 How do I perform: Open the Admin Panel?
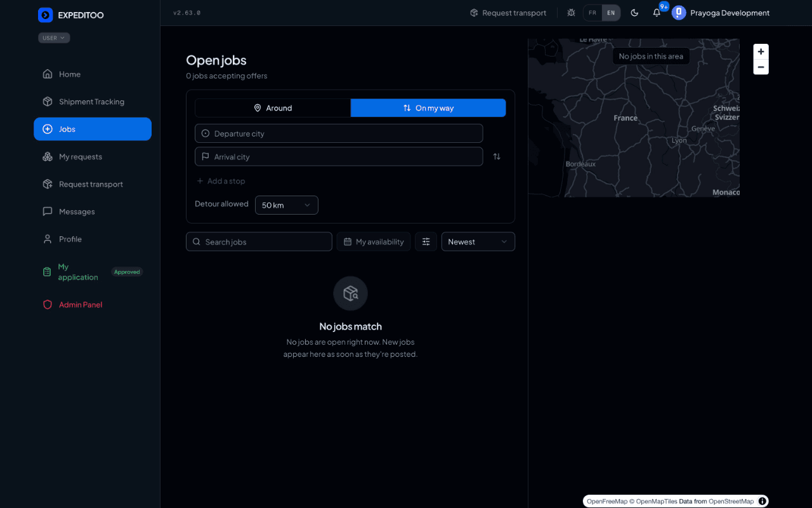pos(93,305)
